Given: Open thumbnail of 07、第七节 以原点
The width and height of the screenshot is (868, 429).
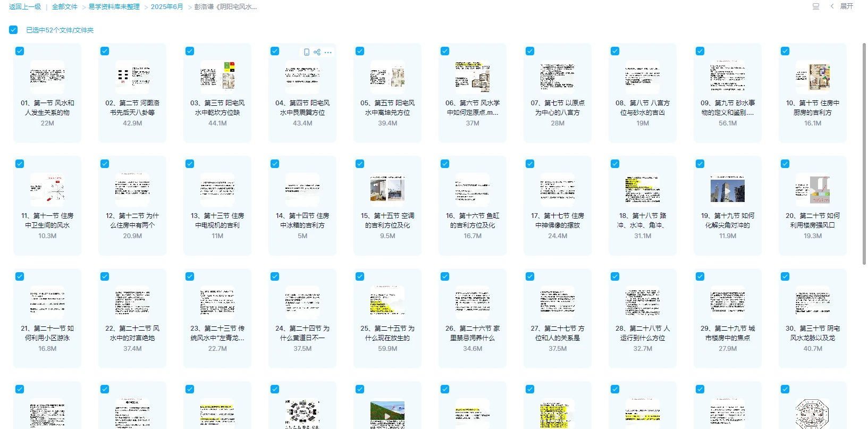Looking at the screenshot, I should coord(558,77).
